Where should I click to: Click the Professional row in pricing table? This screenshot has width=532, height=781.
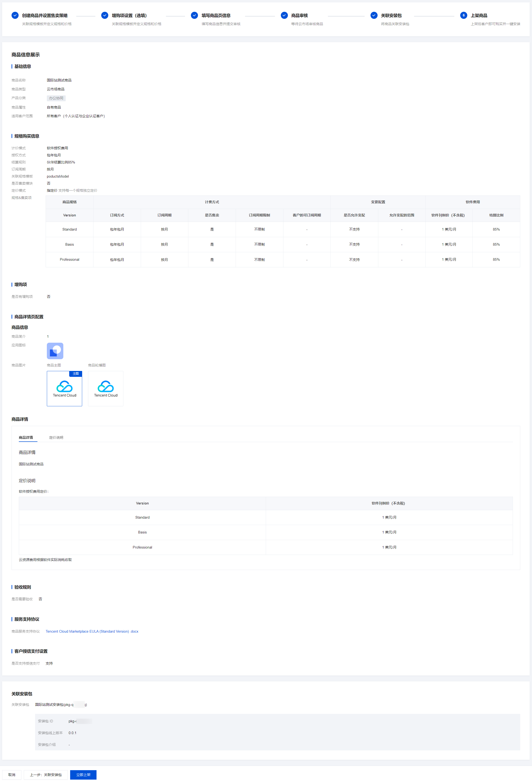(x=142, y=547)
